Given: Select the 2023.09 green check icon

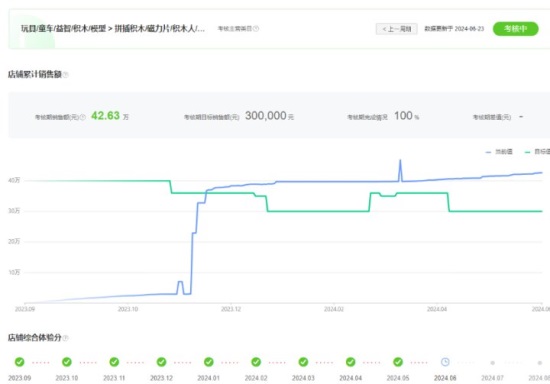Looking at the screenshot, I should [20, 362].
